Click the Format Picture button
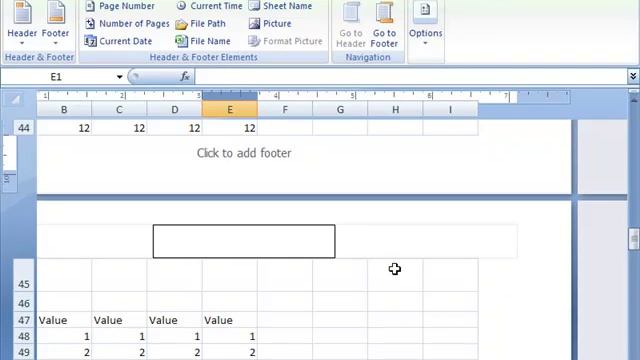 coord(285,41)
